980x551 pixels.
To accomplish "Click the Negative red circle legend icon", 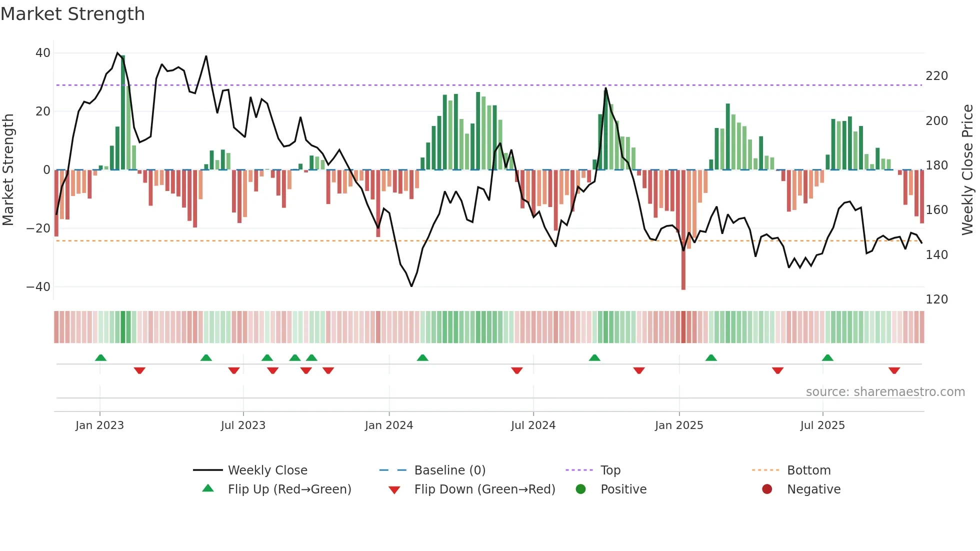I will pyautogui.click(x=767, y=489).
